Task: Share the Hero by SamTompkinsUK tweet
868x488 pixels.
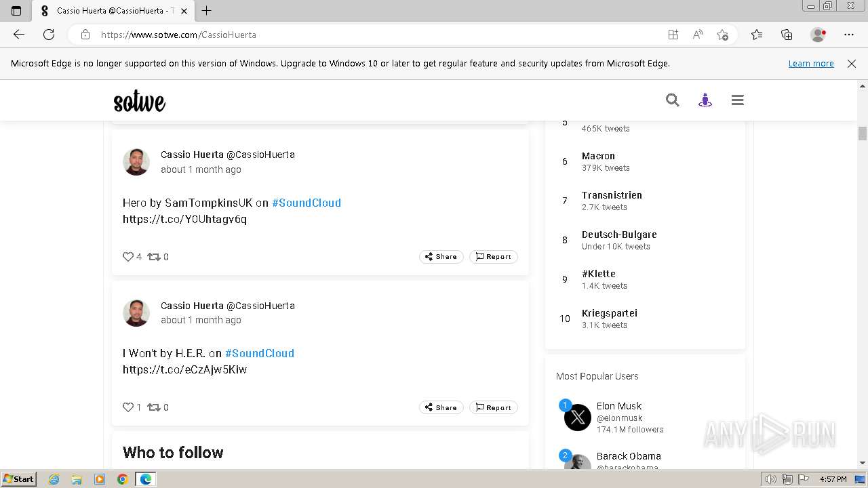Action: pyautogui.click(x=441, y=257)
